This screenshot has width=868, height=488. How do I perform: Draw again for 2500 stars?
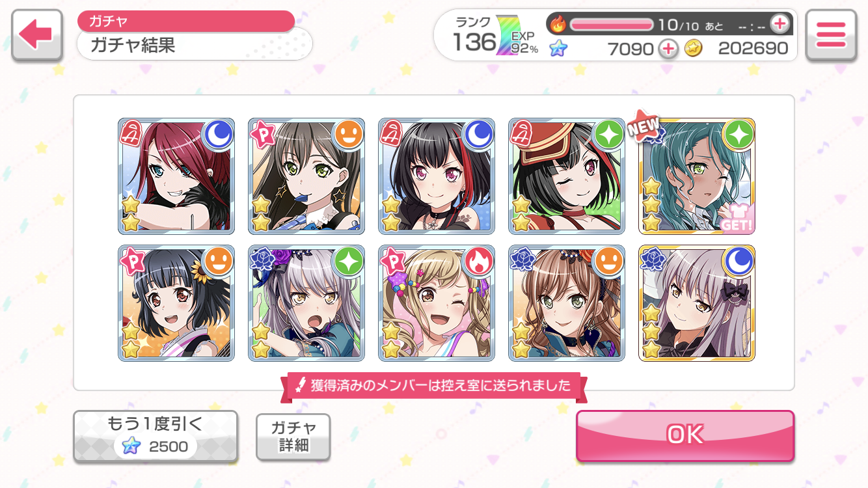[x=155, y=436]
